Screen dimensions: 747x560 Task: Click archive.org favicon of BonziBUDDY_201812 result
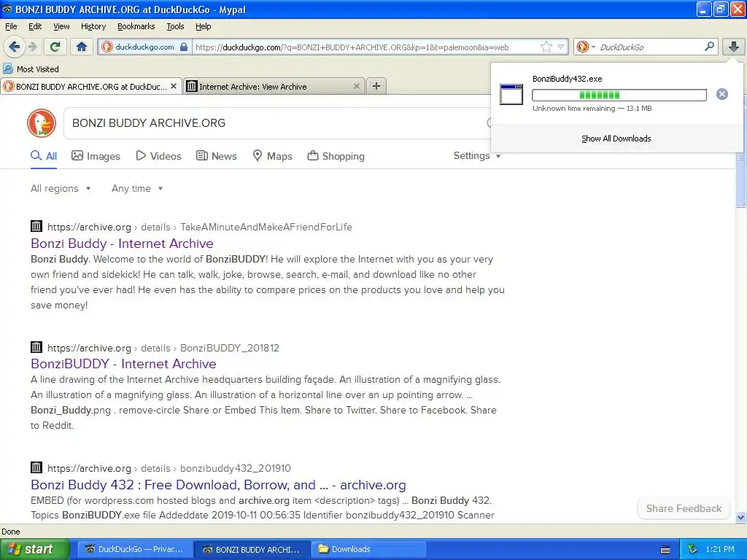coord(36,347)
